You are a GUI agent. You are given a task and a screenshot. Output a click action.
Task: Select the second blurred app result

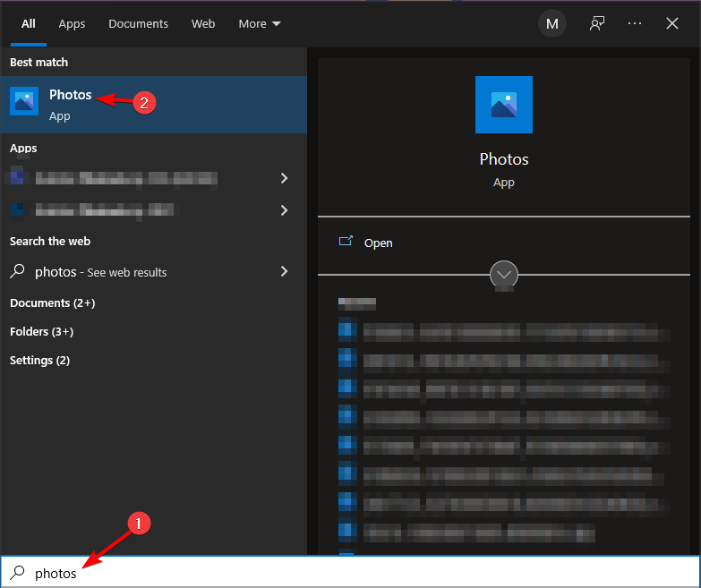95,210
